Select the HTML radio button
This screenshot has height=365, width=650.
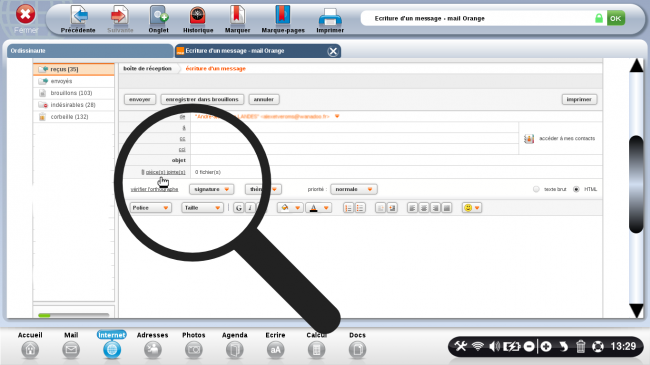[x=576, y=189]
